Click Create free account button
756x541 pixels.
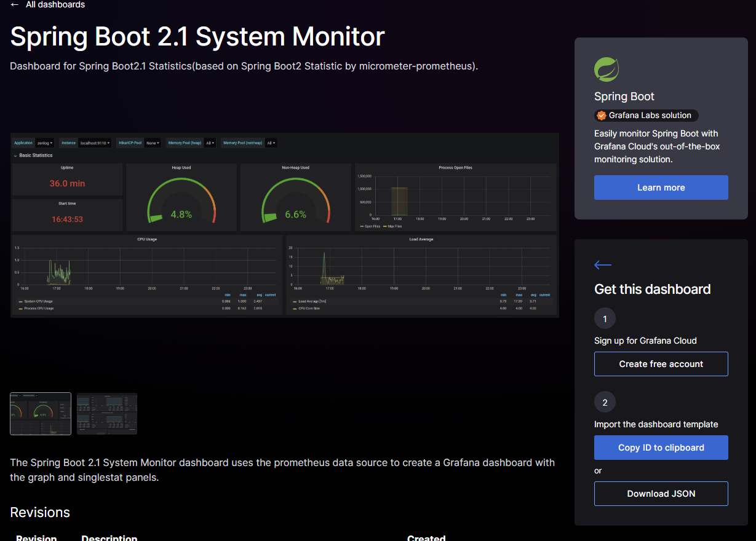point(661,364)
